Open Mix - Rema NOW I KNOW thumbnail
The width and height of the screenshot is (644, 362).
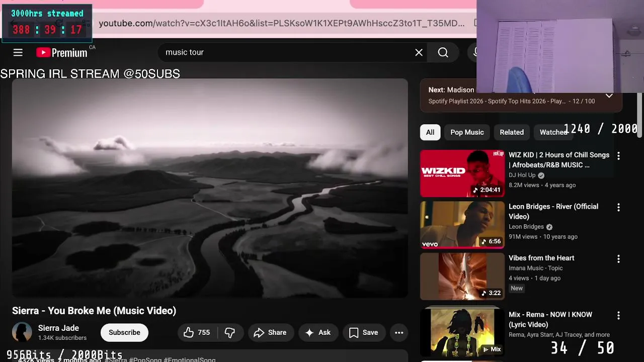coord(462,332)
